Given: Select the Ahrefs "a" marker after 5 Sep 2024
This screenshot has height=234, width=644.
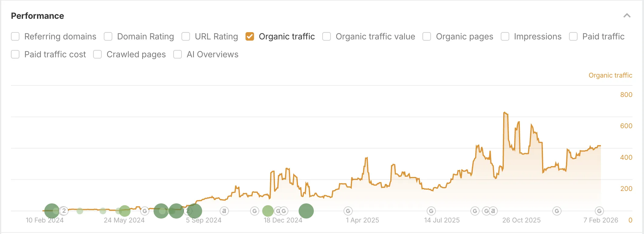Looking at the screenshot, I should tap(224, 211).
